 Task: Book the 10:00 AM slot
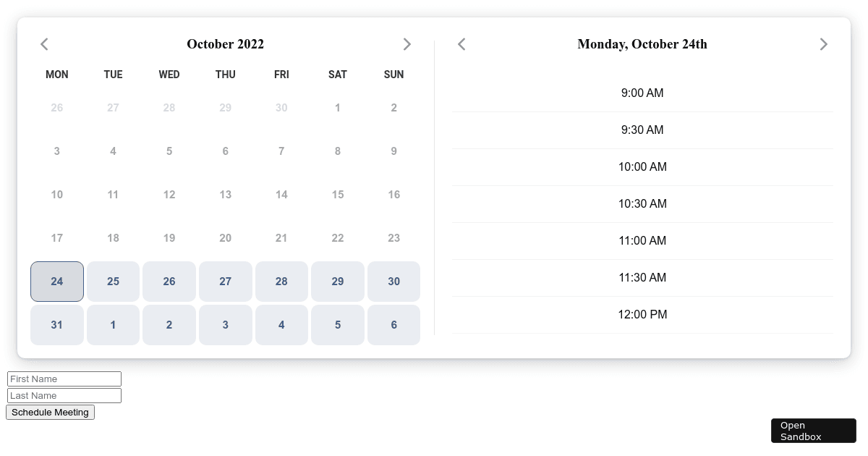(642, 166)
